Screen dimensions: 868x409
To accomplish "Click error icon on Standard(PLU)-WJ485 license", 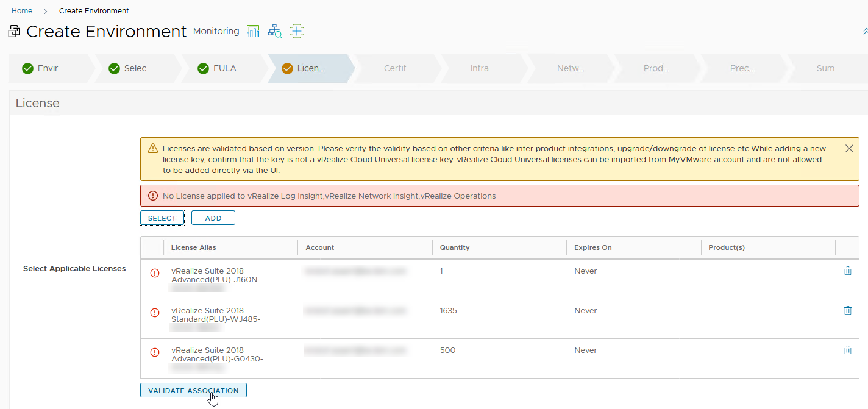I will click(155, 313).
